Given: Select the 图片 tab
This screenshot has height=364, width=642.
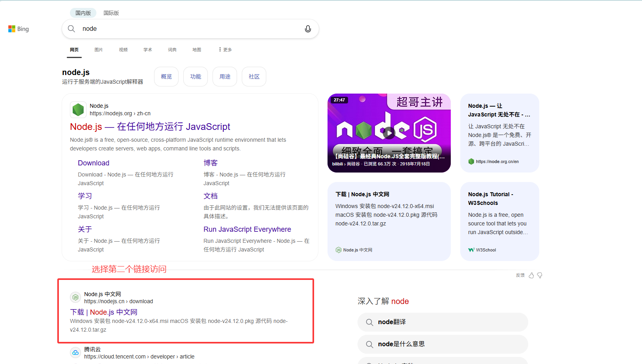Looking at the screenshot, I should [99, 50].
